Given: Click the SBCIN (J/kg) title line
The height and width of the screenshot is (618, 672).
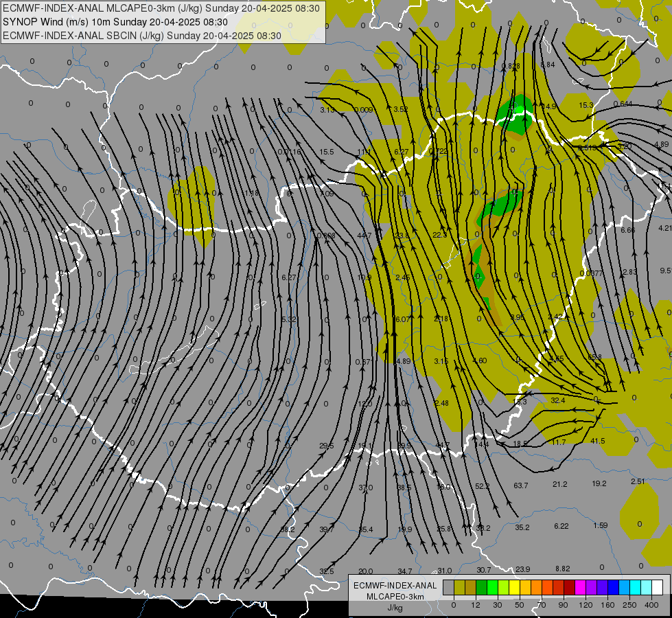Looking at the screenshot, I should 142,36.
